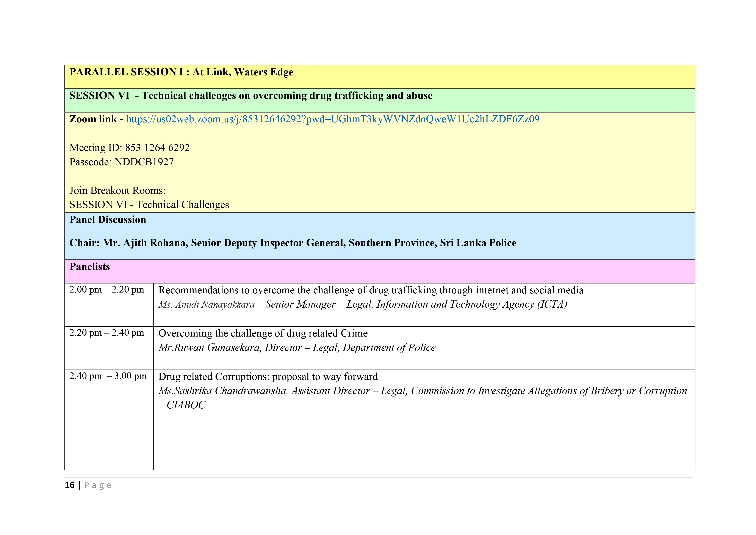Click SESSION VI - Technical Challenges breakout line
Image resolution: width=756 pixels, height=535 pixels.
149,205
